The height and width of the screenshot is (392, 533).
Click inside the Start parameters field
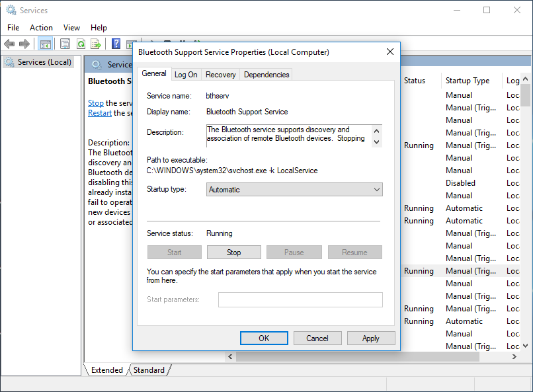300,299
